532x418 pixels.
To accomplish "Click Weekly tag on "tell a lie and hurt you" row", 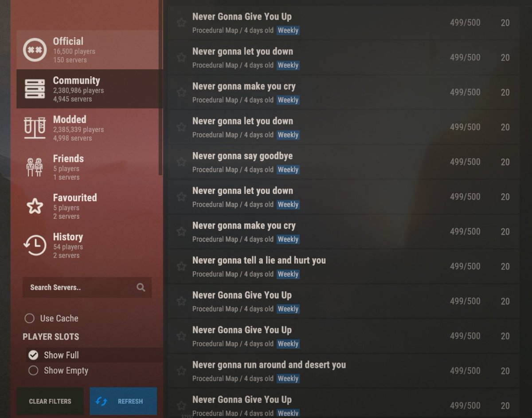I will click(288, 274).
